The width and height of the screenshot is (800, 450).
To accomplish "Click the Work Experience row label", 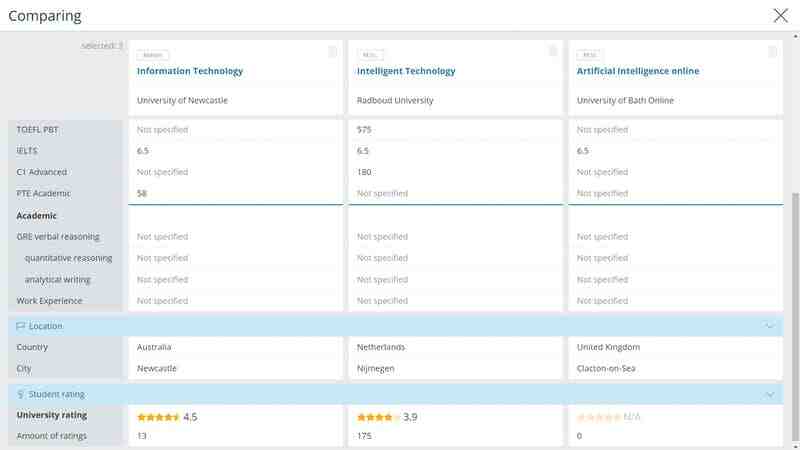I will [x=49, y=301].
